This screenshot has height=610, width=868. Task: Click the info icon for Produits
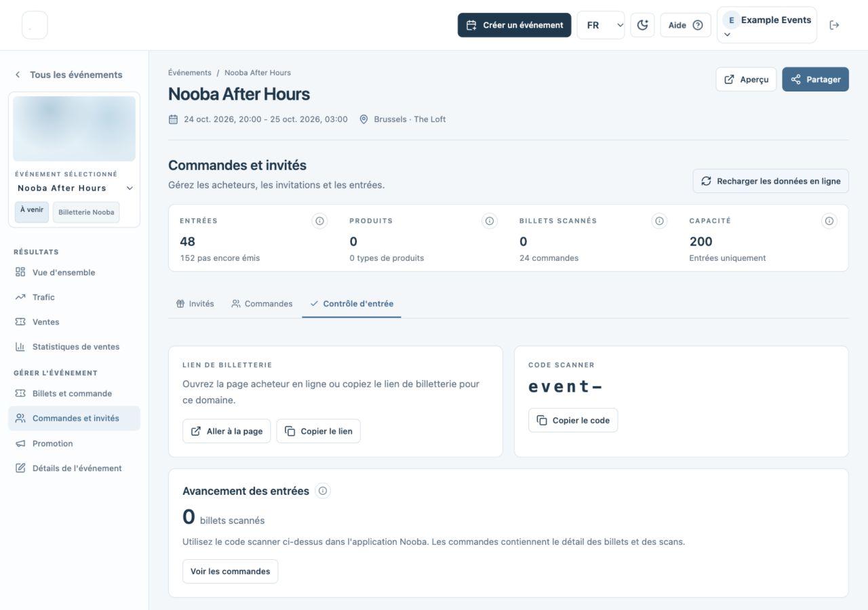[489, 221]
